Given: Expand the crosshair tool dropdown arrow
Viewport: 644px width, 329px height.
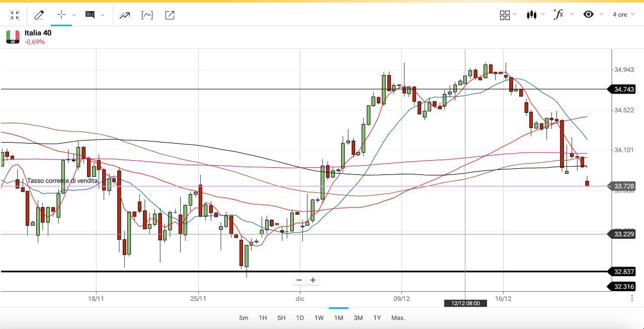Looking at the screenshot, I should [x=74, y=15].
